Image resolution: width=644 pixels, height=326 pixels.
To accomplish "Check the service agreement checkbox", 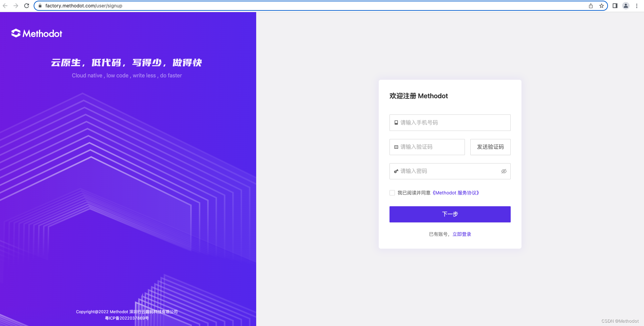I will click(x=392, y=193).
